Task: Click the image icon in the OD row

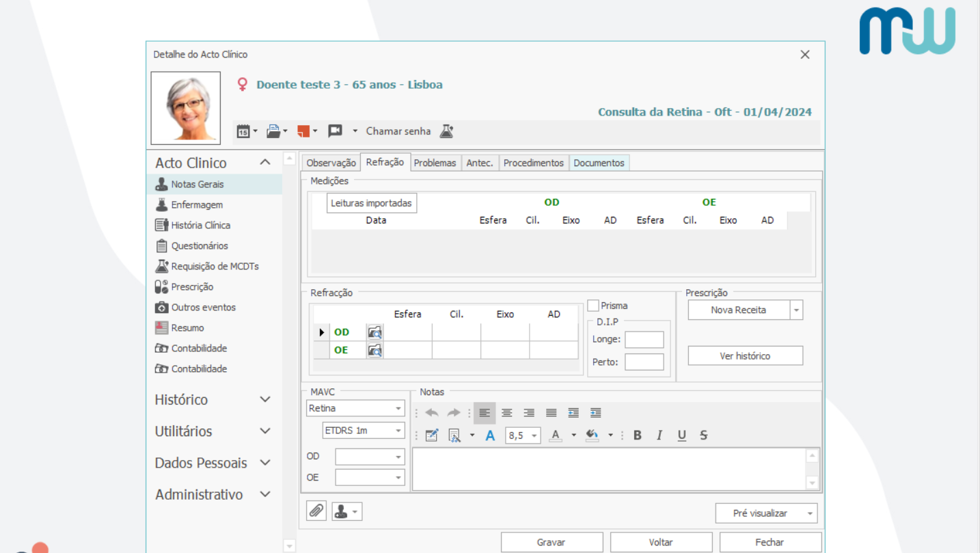Action: [x=375, y=333]
